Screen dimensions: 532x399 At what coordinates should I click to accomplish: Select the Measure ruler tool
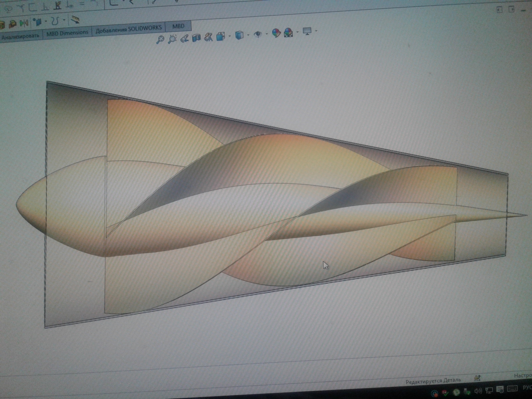[x=75, y=20]
